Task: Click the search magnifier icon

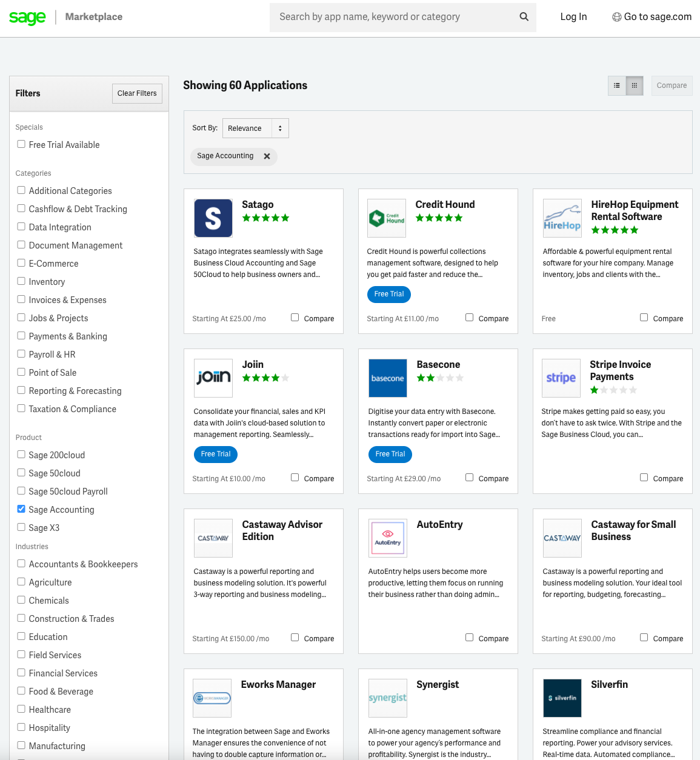Action: click(x=524, y=17)
